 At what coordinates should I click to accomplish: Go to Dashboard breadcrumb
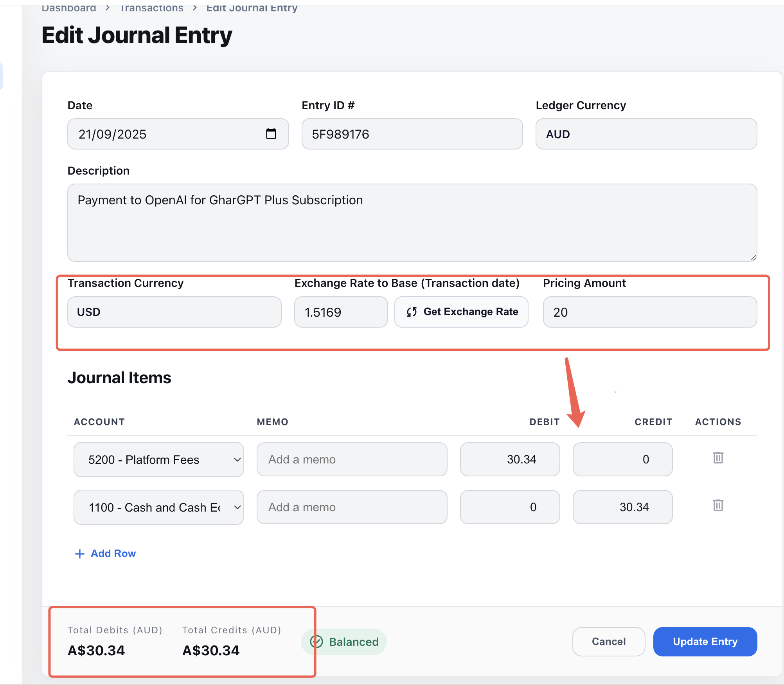(69, 8)
